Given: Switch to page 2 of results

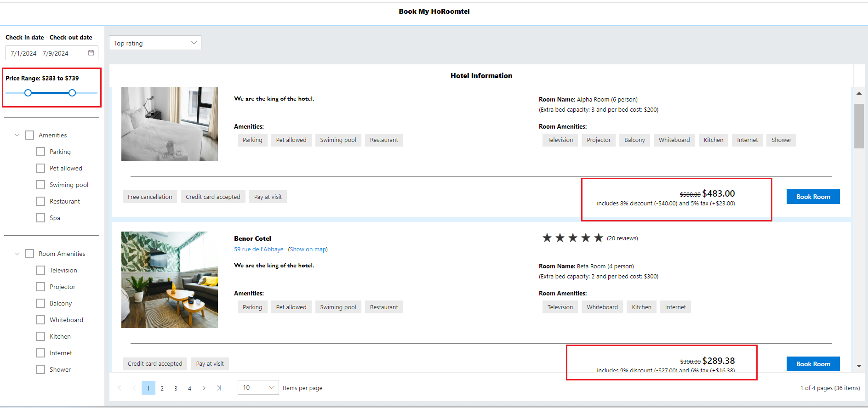Looking at the screenshot, I should tap(162, 388).
